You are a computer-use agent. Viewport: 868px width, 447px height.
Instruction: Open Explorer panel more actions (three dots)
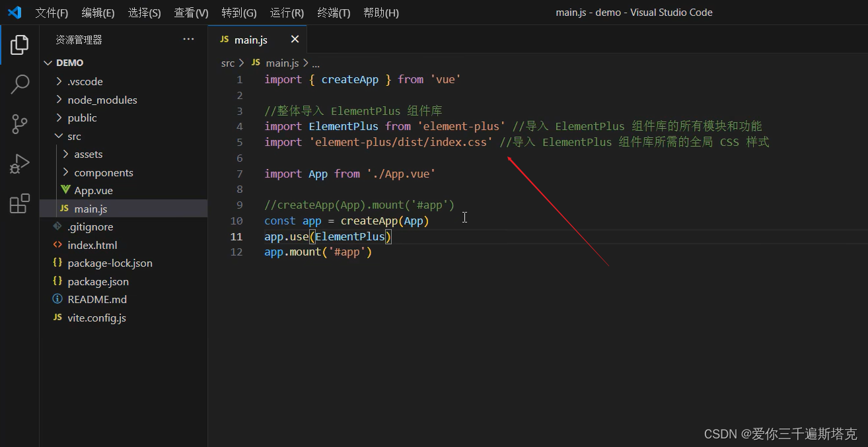(x=189, y=40)
